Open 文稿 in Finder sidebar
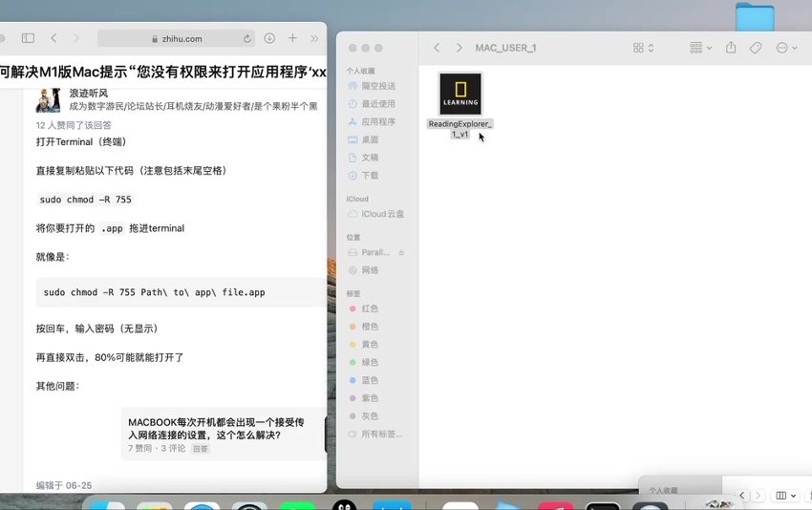 tap(370, 158)
